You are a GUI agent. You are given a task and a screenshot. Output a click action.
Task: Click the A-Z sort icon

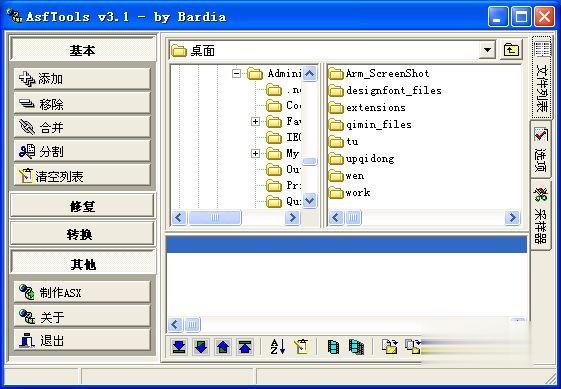(x=278, y=346)
